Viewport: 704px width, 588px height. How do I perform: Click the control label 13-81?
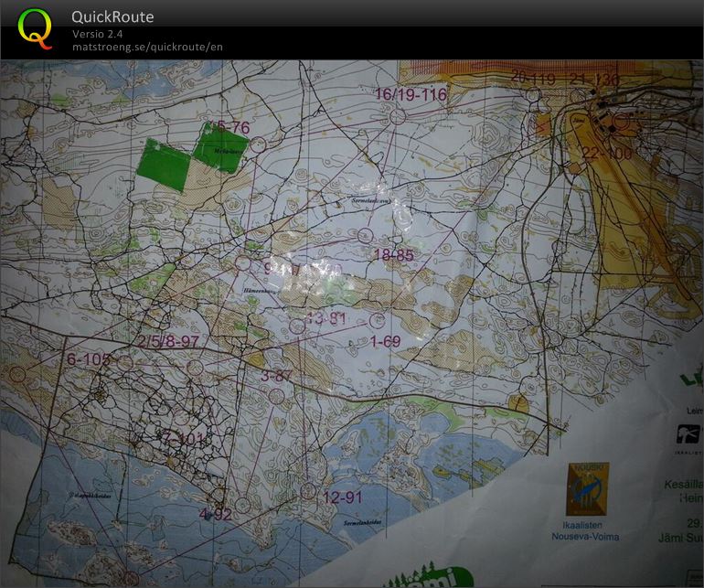327,318
